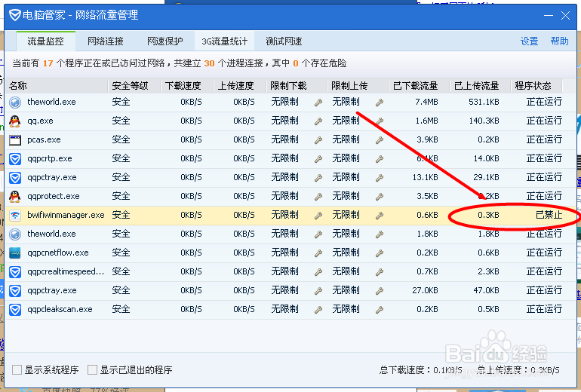
Task: Set the download limit wrench for qqpcleakscan.exe
Action: (x=318, y=310)
